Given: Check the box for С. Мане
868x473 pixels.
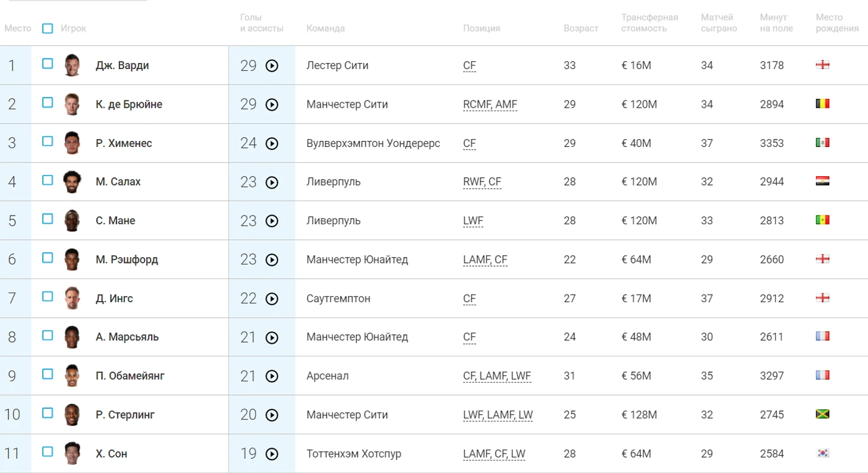Looking at the screenshot, I should [48, 219].
